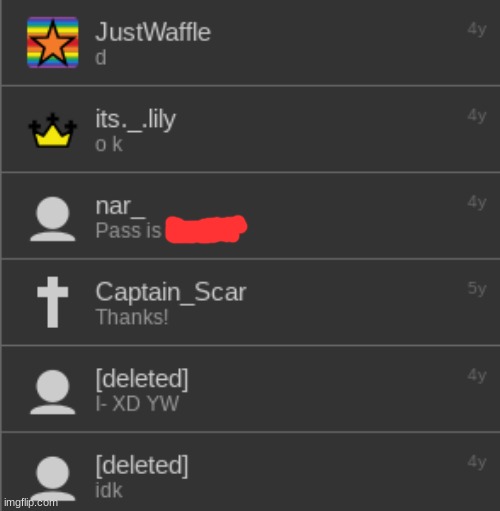Viewport: 500px width, 511px height.
Task: Open the [deleted] name above I- XD YW
Action: coord(142,379)
